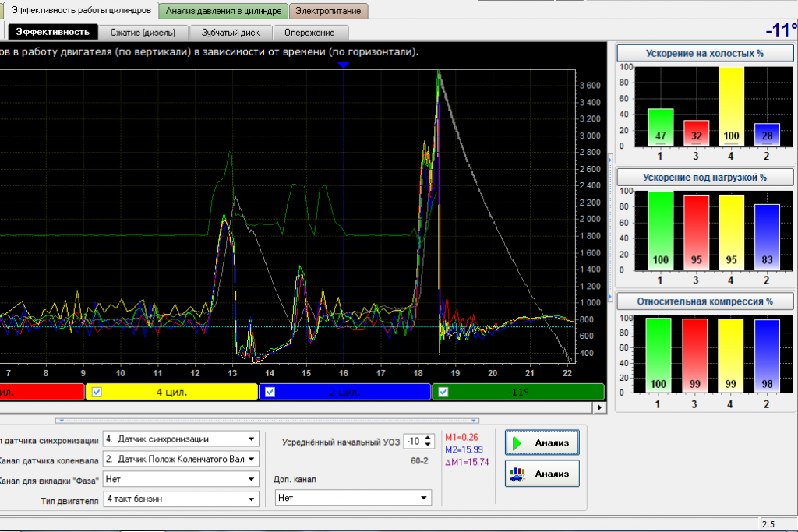Start analysis using car chart icon button
This screenshot has height=532, width=798.
tap(542, 474)
